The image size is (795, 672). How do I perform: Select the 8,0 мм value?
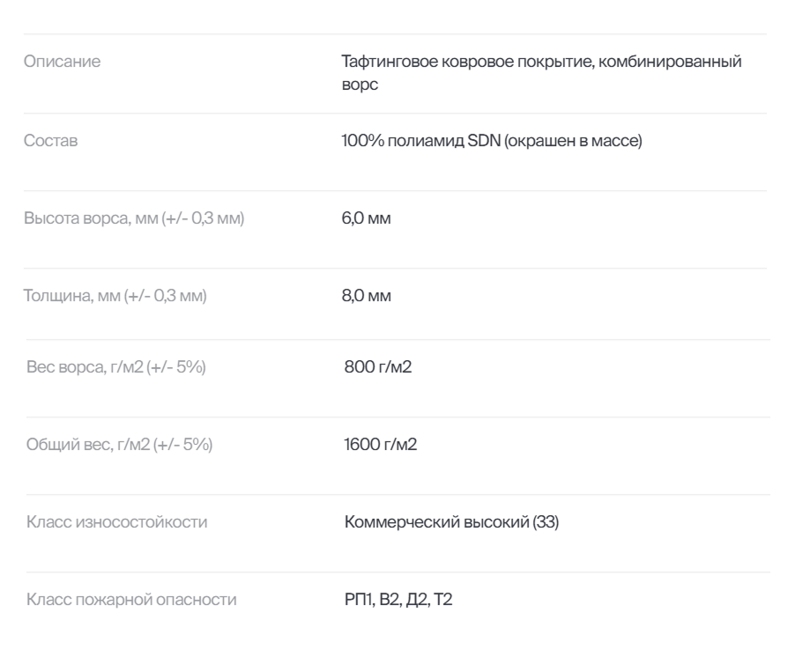[x=366, y=295]
